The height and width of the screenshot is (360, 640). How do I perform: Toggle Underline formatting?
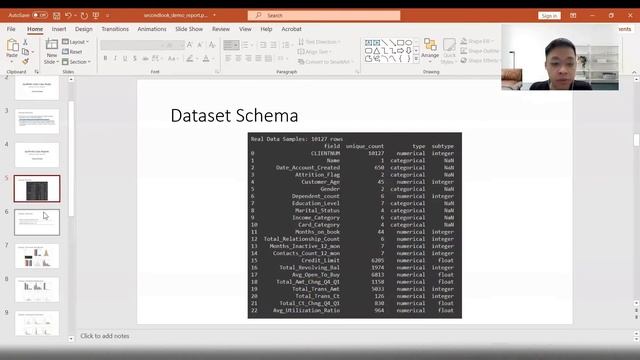(x=125, y=59)
